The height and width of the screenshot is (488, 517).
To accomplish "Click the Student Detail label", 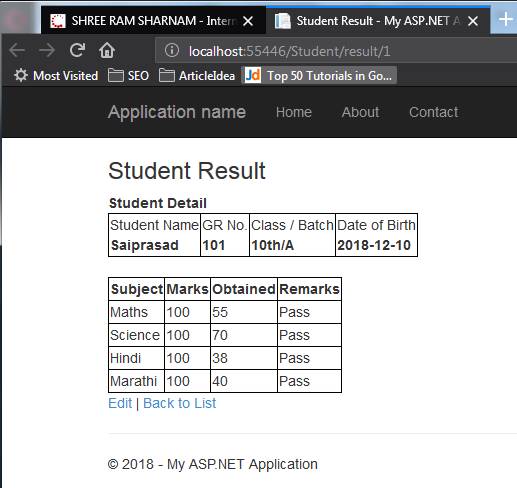I will click(x=158, y=203).
